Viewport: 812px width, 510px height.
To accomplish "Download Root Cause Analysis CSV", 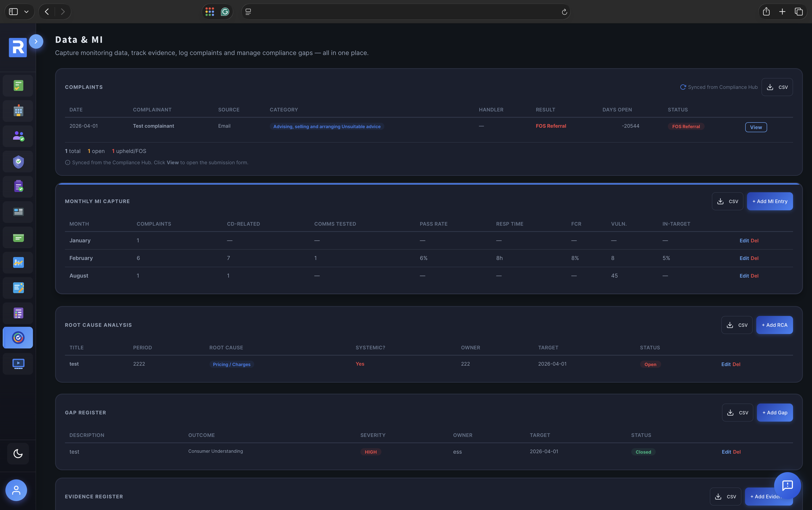I will point(737,325).
